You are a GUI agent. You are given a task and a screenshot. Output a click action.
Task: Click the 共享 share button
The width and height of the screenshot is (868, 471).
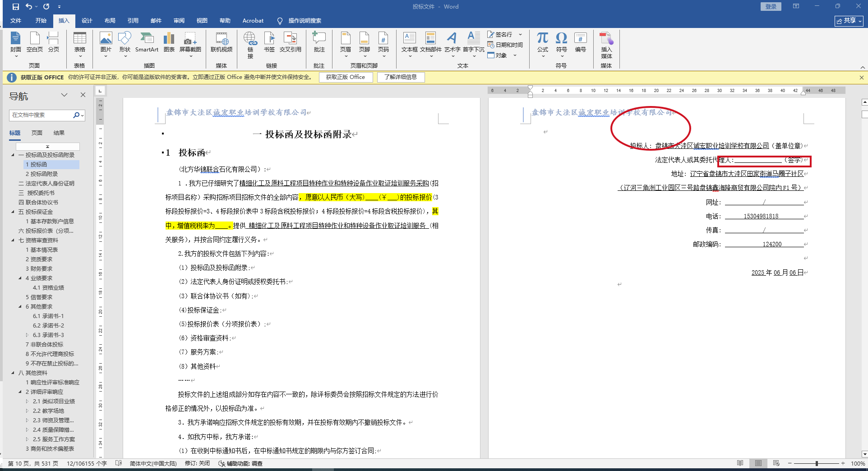(850, 21)
